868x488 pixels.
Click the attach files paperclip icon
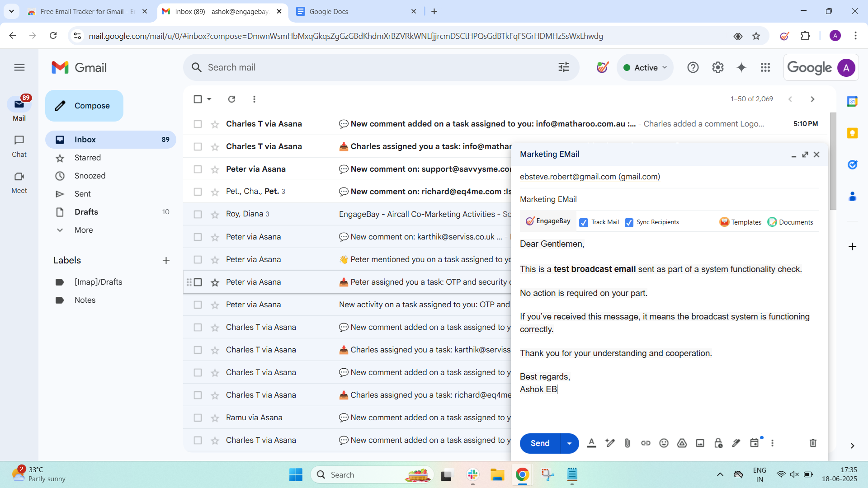(627, 443)
